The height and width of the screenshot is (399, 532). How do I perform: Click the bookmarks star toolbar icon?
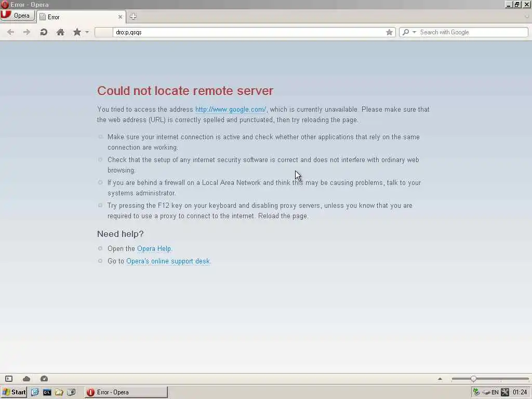(x=77, y=32)
